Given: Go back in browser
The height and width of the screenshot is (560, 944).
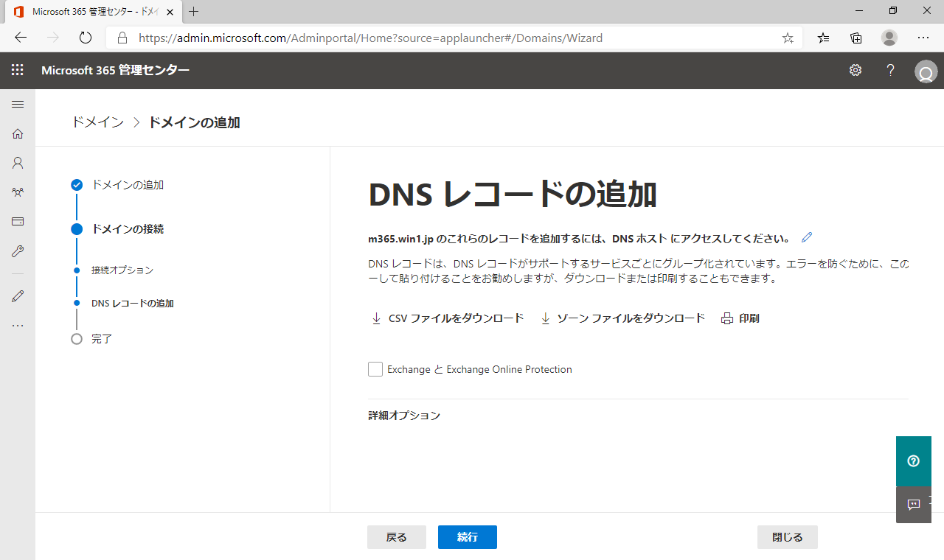Looking at the screenshot, I should 21,38.
